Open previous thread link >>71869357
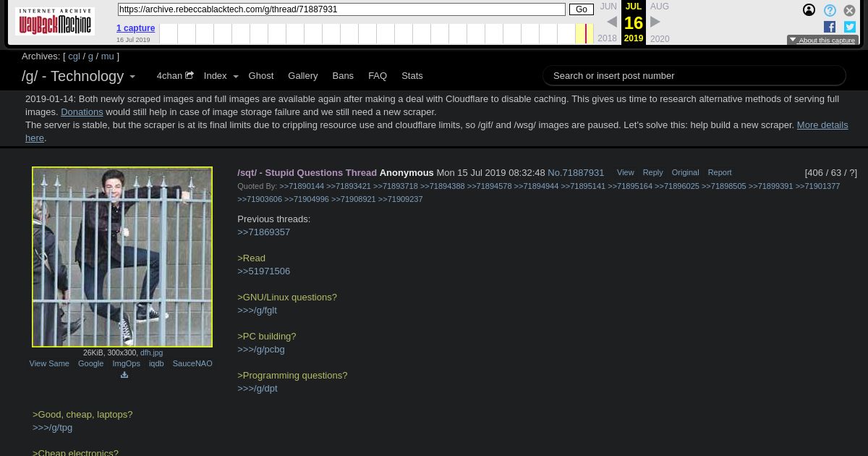The height and width of the screenshot is (456, 868). pos(263,232)
